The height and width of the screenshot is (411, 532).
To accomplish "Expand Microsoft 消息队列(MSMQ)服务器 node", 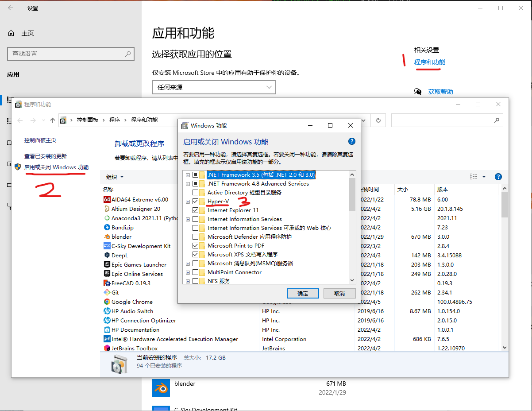I will tap(188, 264).
